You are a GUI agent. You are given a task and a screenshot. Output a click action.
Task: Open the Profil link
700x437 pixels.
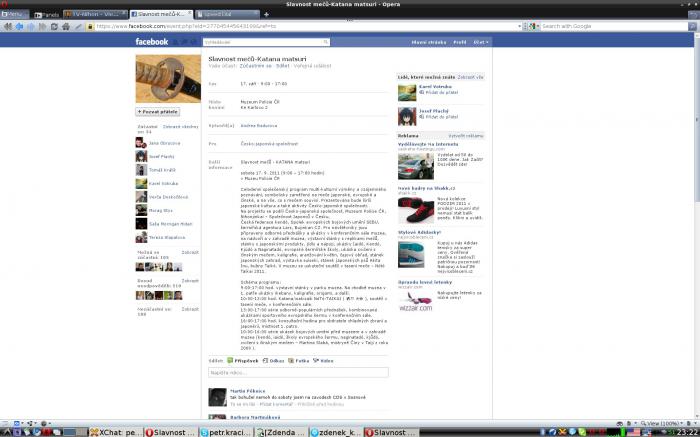click(460, 42)
